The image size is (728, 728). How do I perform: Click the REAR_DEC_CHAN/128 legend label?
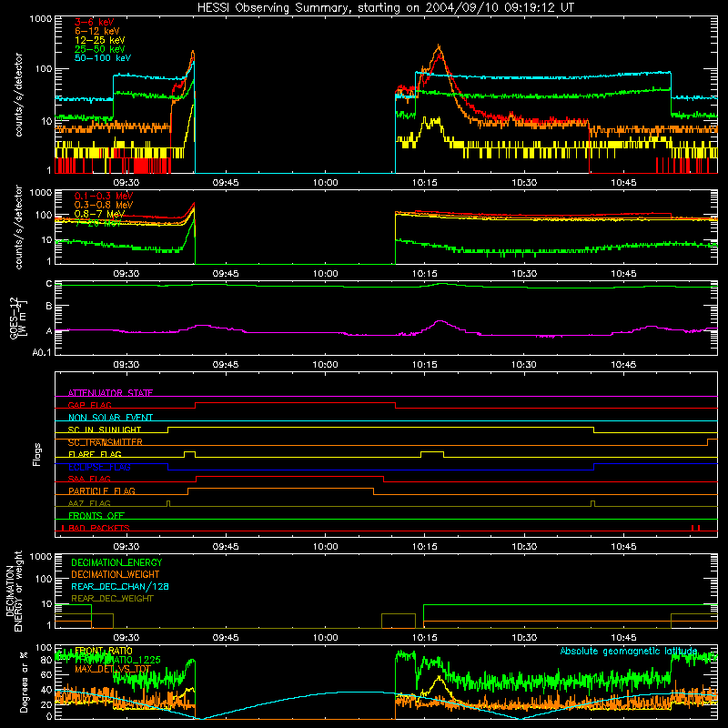click(120, 586)
